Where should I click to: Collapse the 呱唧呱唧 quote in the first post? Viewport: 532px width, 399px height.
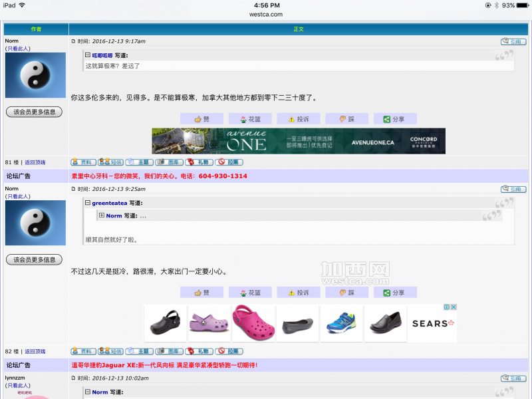(88, 55)
